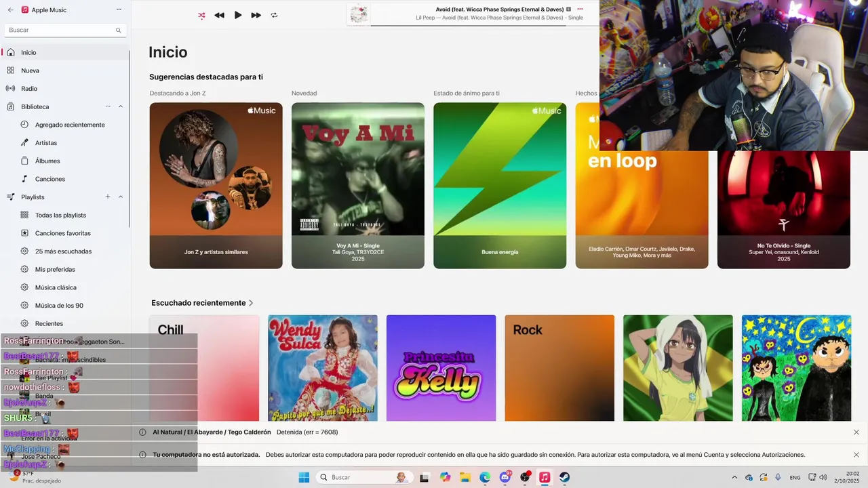Open the Windows Start menu

point(303,477)
